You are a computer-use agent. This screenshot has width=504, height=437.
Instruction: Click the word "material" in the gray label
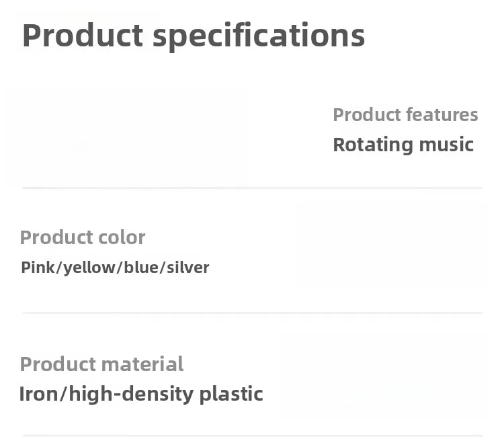(x=142, y=364)
